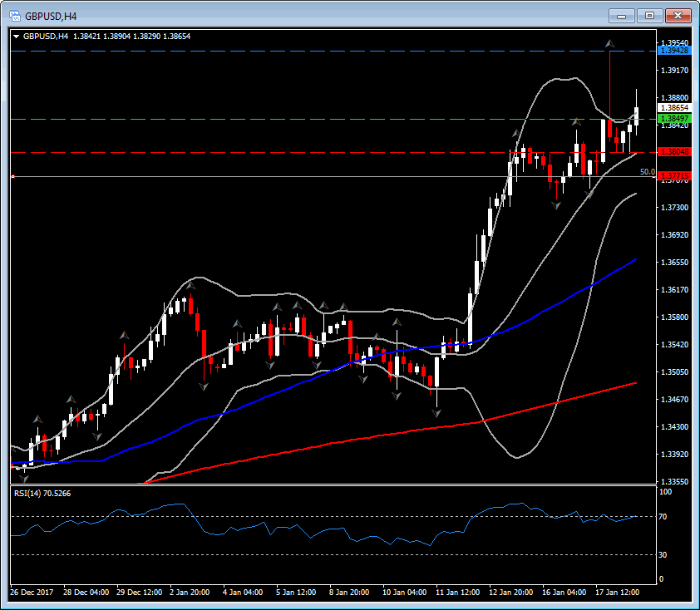Select the green price label 1.38497

(674, 118)
